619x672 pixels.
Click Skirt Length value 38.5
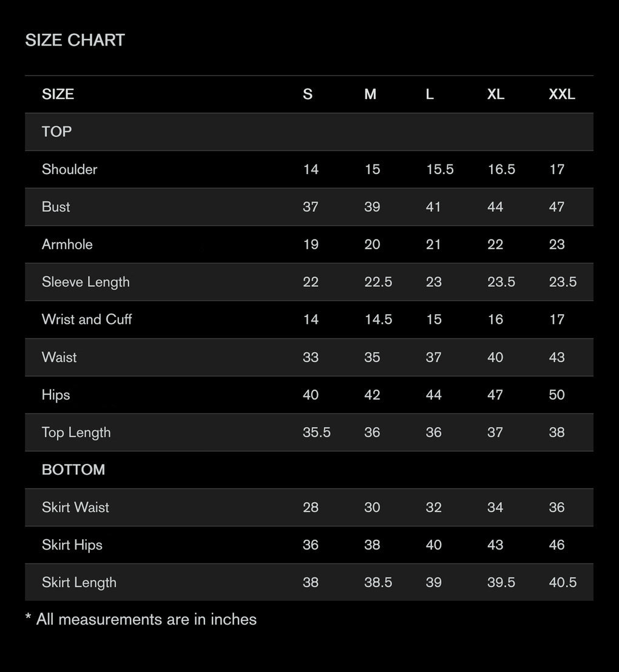coord(378,582)
